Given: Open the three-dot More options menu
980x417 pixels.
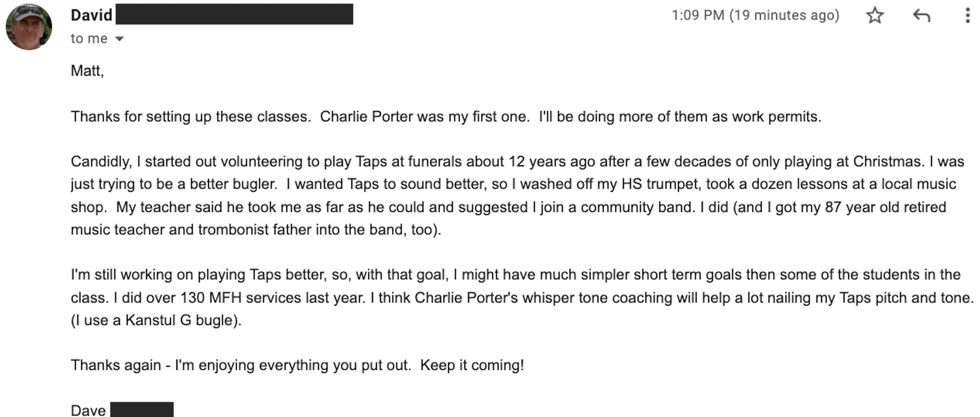Looking at the screenshot, I should point(968,16).
